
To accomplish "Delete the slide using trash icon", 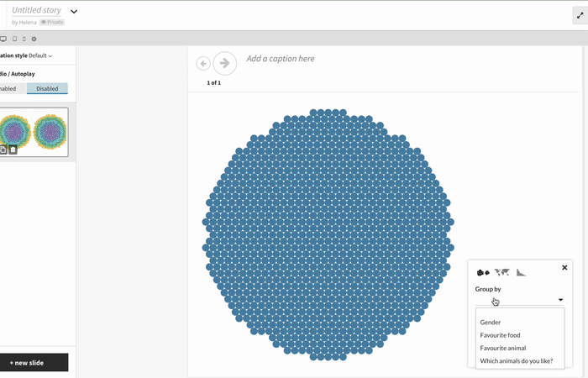I will (x=13, y=150).
